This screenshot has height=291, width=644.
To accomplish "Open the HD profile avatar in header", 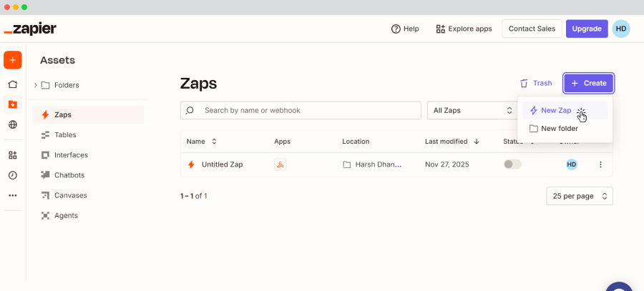I will pos(621,29).
